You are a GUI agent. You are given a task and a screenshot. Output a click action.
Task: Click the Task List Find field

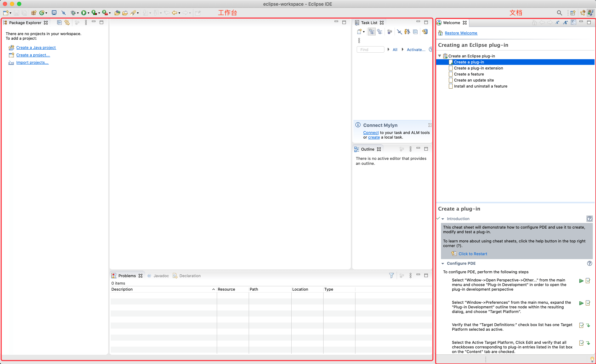coord(370,50)
